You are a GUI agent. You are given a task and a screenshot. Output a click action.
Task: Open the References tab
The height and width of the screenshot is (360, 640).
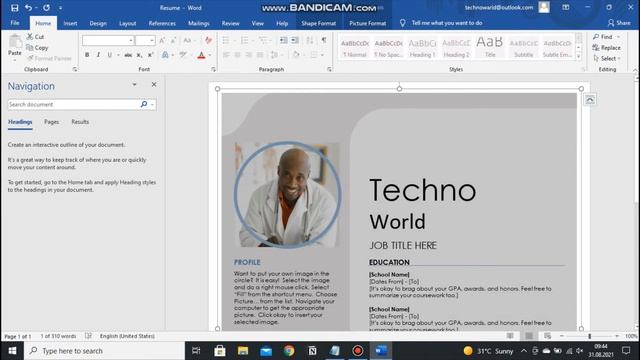pyautogui.click(x=162, y=23)
